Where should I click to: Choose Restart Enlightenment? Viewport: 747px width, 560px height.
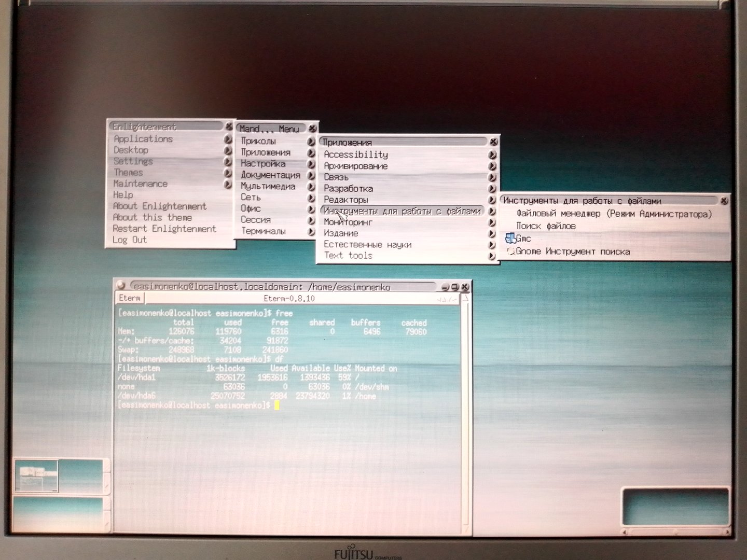[164, 229]
